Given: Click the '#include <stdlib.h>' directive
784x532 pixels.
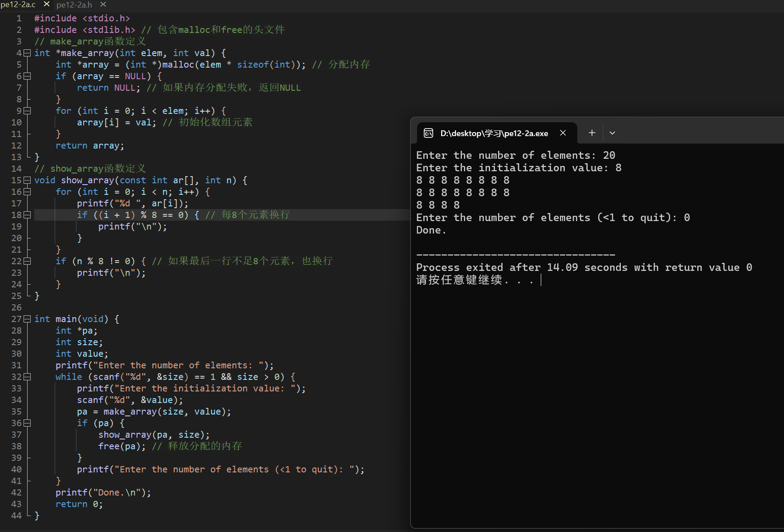Looking at the screenshot, I should tap(85, 30).
